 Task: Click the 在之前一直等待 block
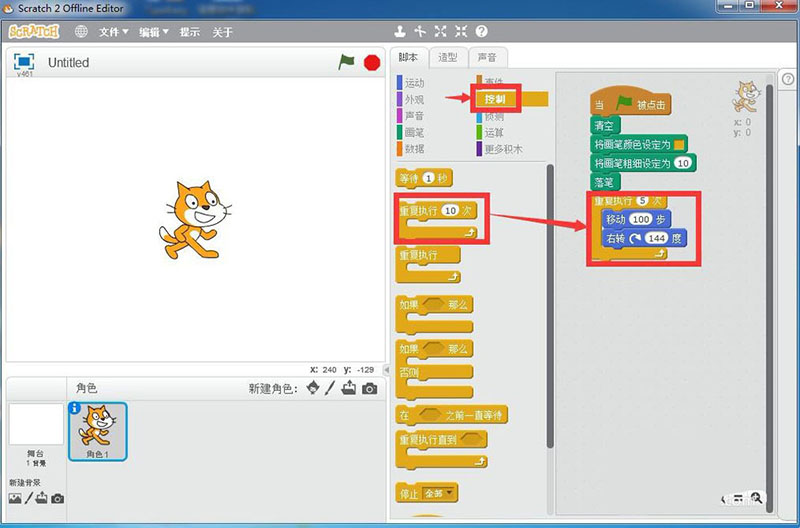pos(452,415)
